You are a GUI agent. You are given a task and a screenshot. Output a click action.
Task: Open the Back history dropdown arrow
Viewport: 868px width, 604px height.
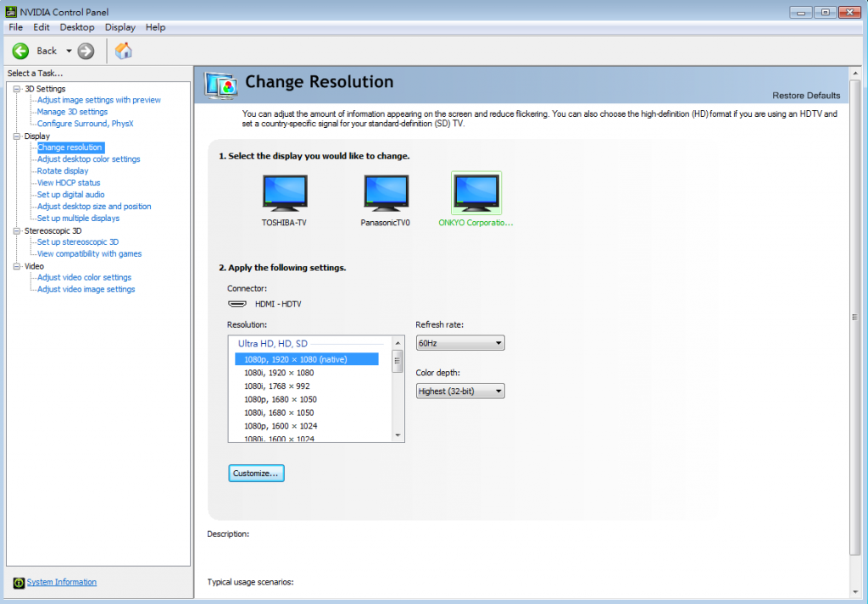(x=69, y=51)
